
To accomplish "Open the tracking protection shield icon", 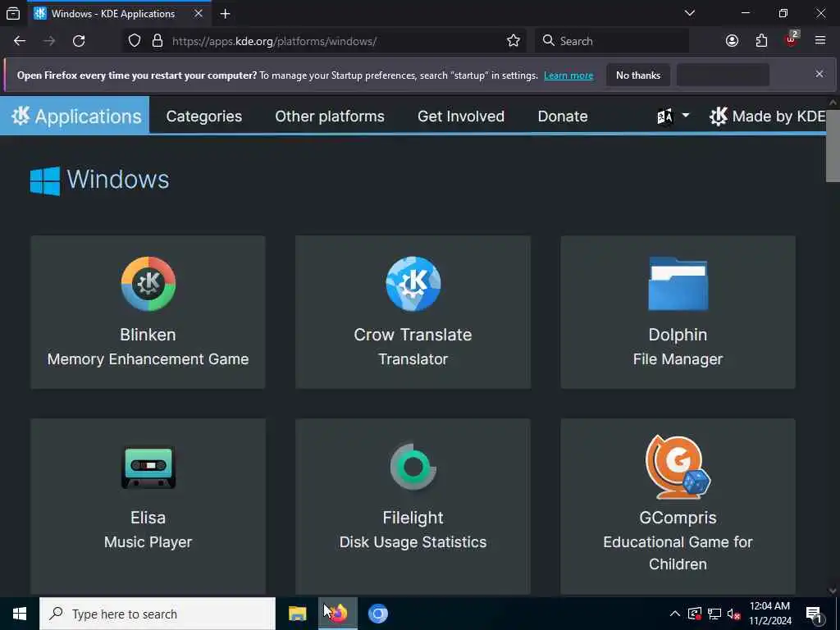I will pos(135,41).
